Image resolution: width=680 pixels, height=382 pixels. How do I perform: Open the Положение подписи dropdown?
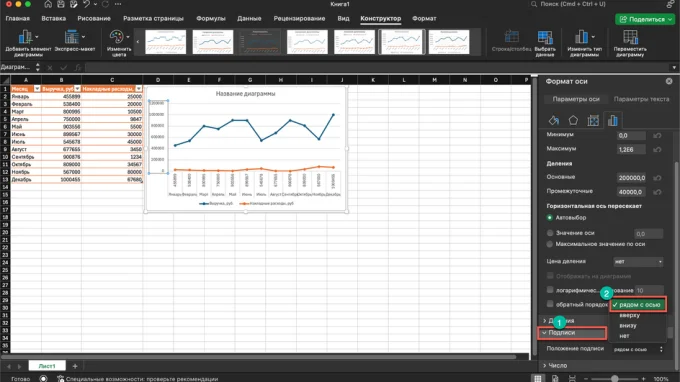pos(638,349)
